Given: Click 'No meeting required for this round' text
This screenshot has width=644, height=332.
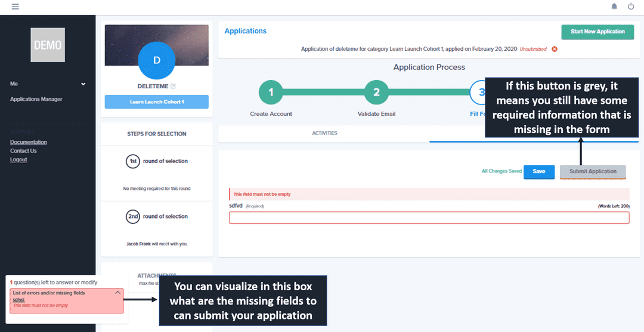Looking at the screenshot, I should point(156,189).
